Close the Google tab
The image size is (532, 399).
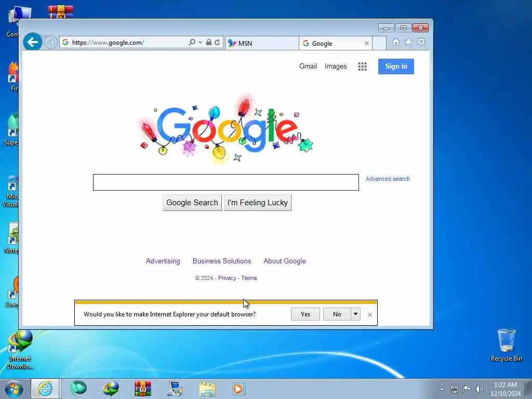pyautogui.click(x=366, y=43)
